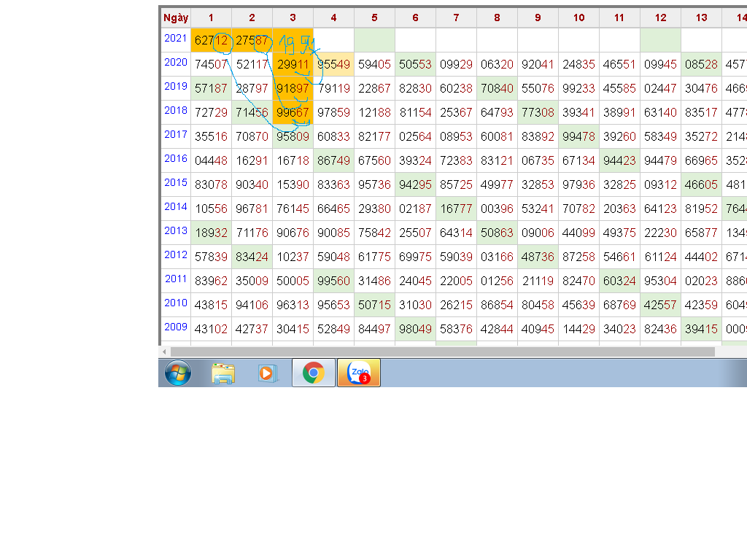Select cell 42557 in 2010 row
The image size is (747, 560).
point(660,306)
